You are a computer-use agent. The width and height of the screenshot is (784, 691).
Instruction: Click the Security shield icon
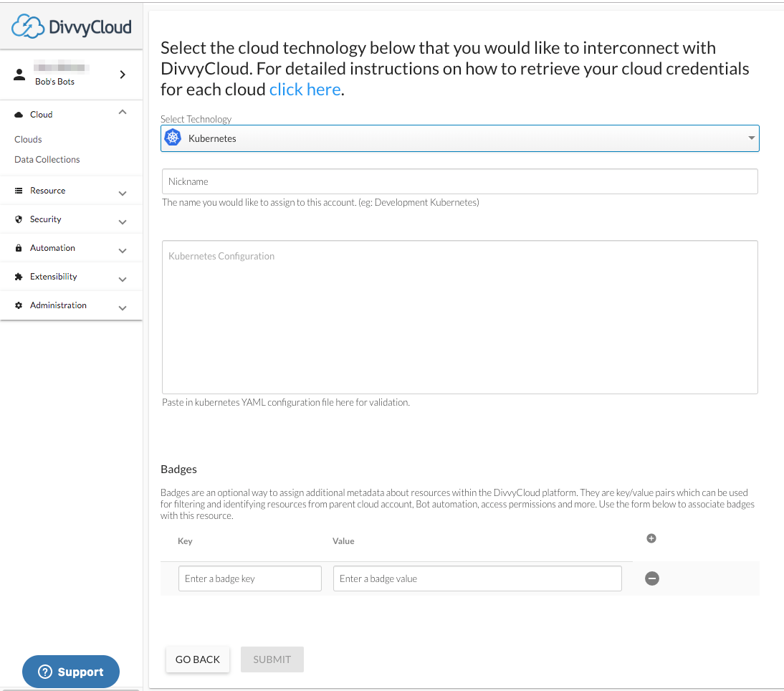click(x=19, y=219)
